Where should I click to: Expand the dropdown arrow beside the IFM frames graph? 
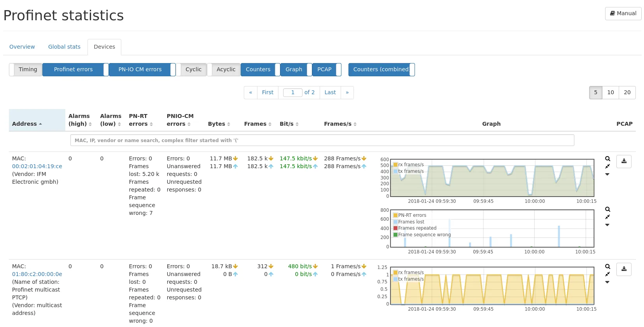point(607,174)
